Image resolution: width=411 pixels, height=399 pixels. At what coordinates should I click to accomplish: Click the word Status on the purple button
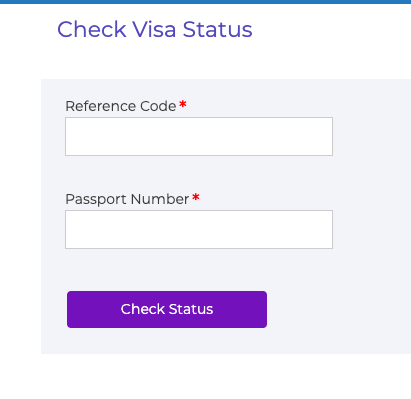[x=191, y=309]
